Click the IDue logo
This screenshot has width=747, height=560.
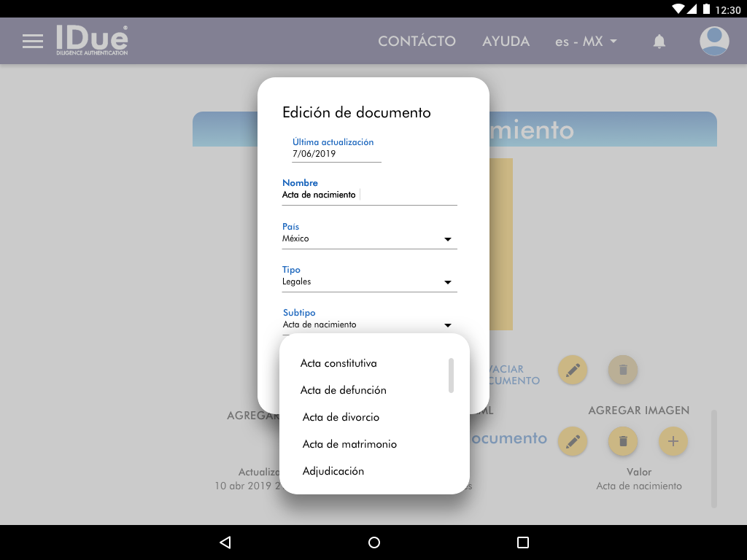93,41
